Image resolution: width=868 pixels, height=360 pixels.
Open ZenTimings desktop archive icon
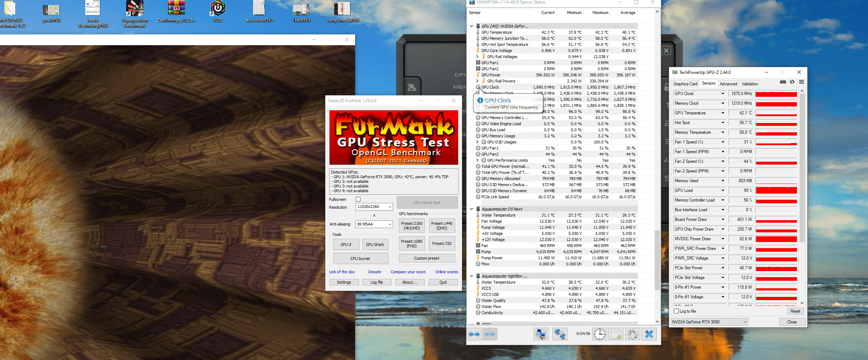coord(176,11)
